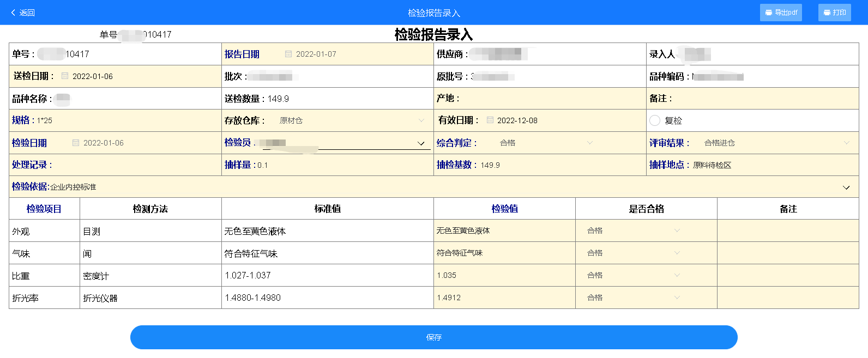This screenshot has height=358, width=868.
Task: Open the 检验日期 calendar icon
Action: click(76, 143)
